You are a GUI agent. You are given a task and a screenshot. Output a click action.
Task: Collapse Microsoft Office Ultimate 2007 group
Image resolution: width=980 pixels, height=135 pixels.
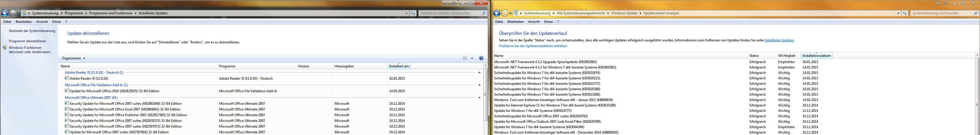coord(479,97)
